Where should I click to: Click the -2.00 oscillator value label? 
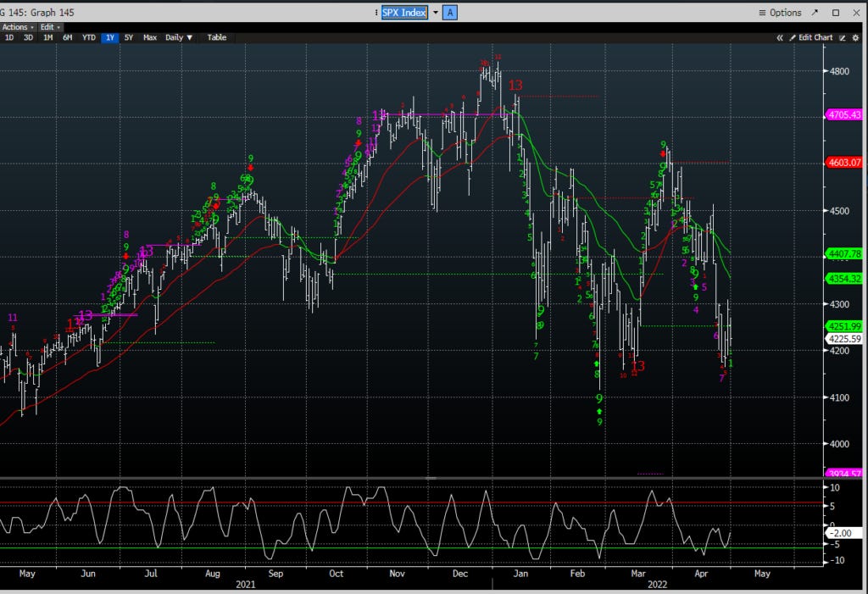(x=843, y=533)
